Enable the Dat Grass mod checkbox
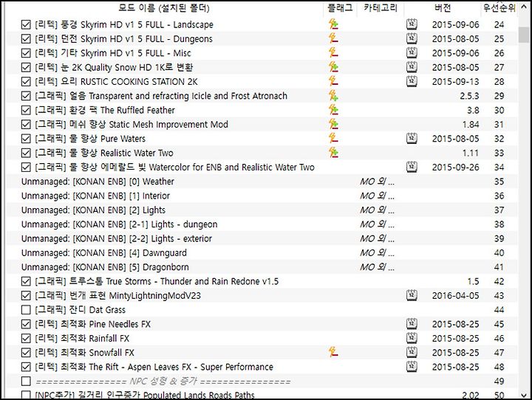The height and width of the screenshot is (400, 532). pos(26,309)
